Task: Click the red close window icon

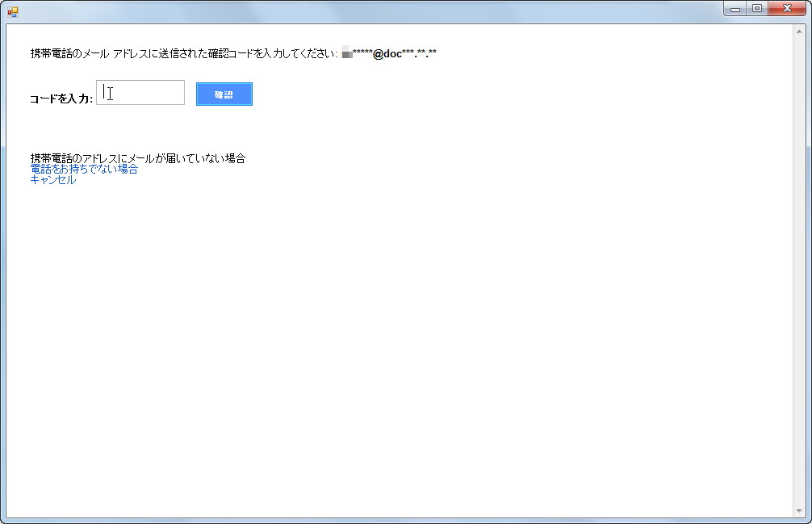Action: (x=785, y=8)
